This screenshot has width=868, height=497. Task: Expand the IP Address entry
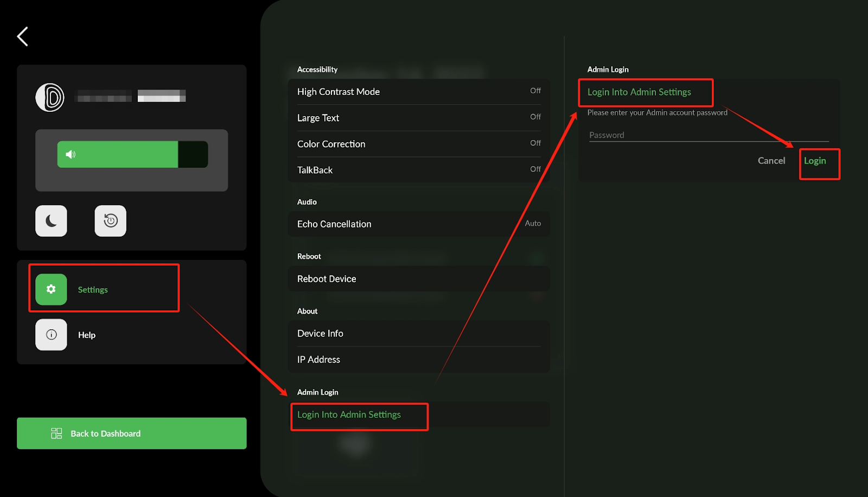click(x=418, y=359)
